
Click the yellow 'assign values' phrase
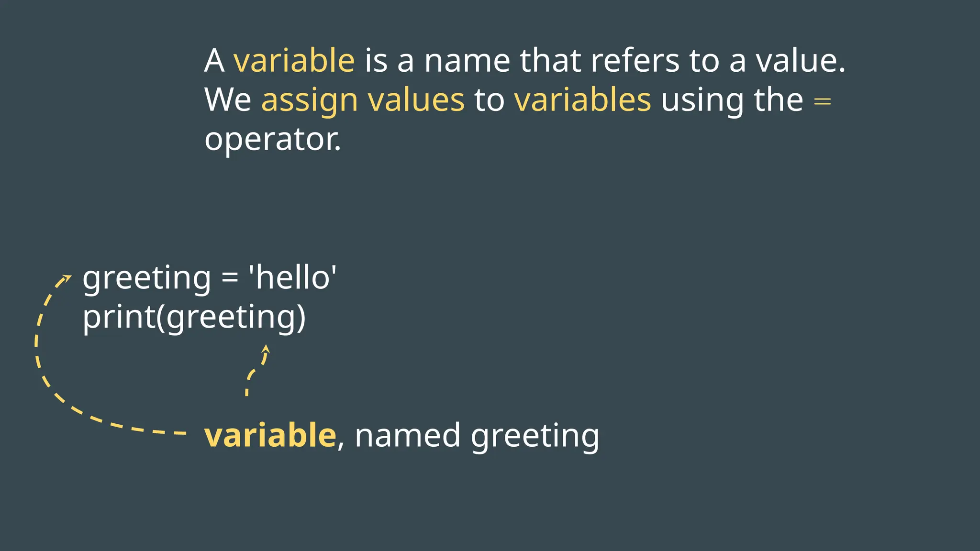click(x=363, y=101)
